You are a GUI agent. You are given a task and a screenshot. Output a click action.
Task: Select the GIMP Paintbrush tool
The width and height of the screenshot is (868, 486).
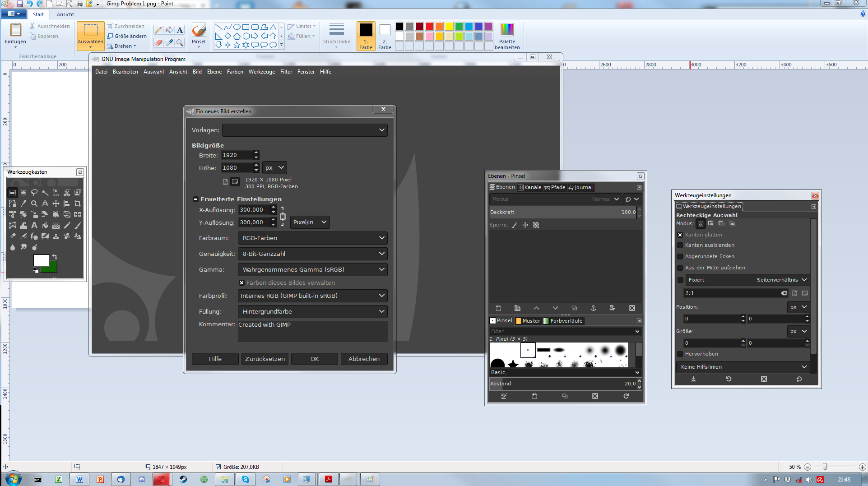point(78,225)
